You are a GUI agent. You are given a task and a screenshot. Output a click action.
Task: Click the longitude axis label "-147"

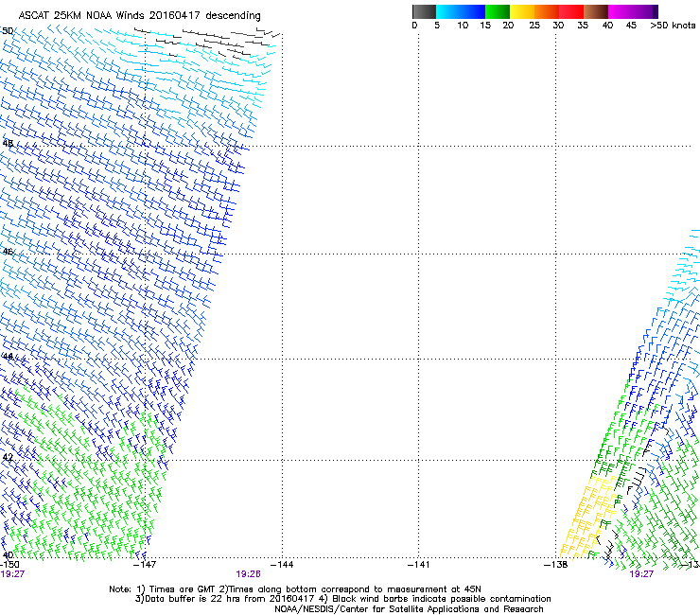click(145, 565)
